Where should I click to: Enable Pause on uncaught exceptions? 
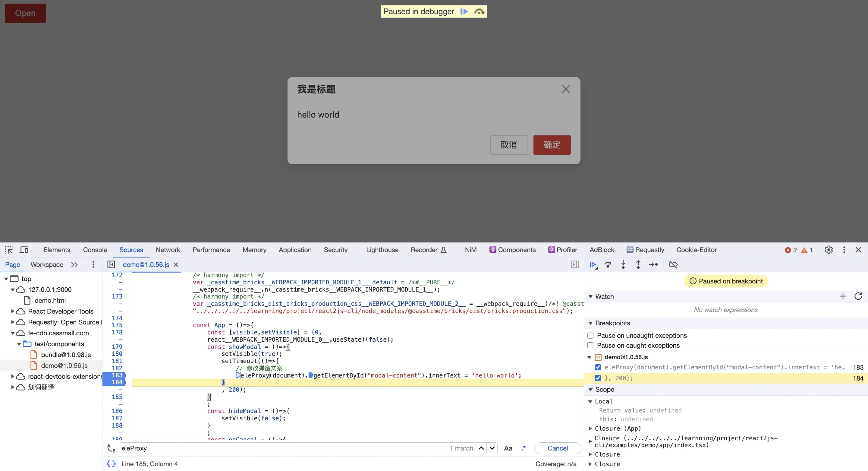(590, 336)
